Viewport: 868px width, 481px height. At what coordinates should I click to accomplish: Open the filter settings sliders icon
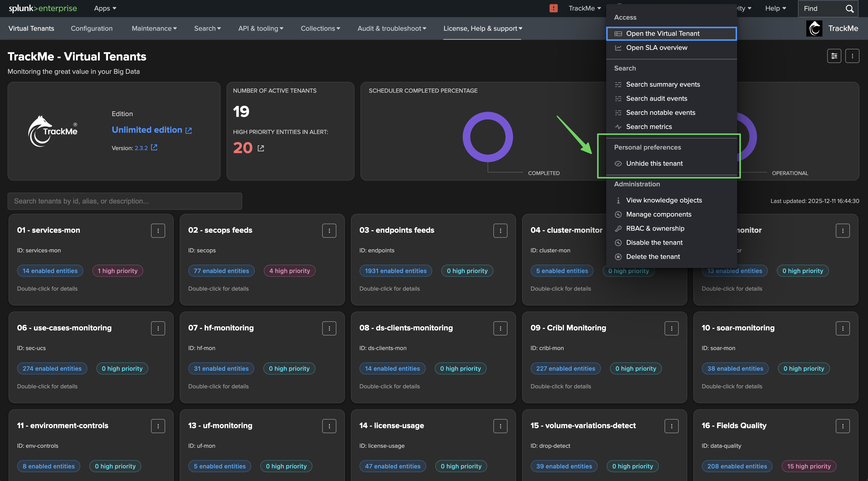point(834,56)
